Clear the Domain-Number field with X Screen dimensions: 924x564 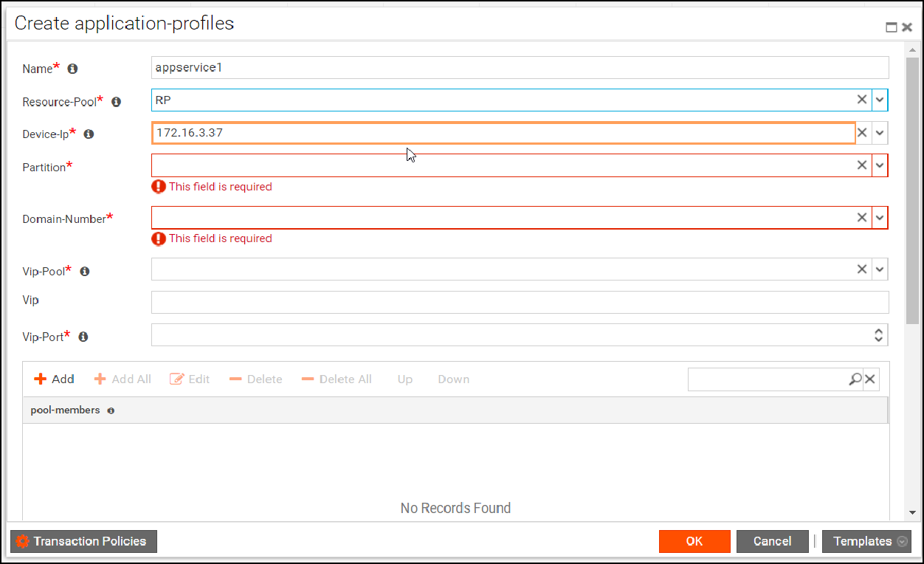click(x=861, y=217)
